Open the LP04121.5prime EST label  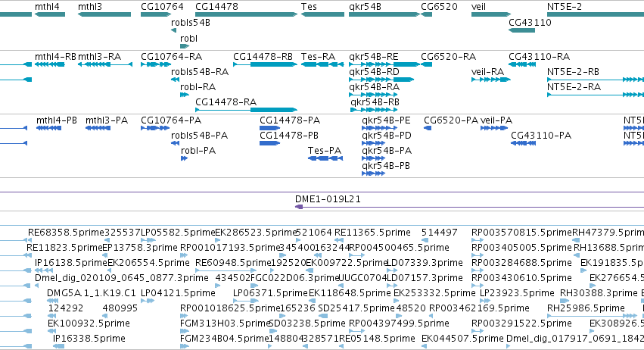pos(178,293)
